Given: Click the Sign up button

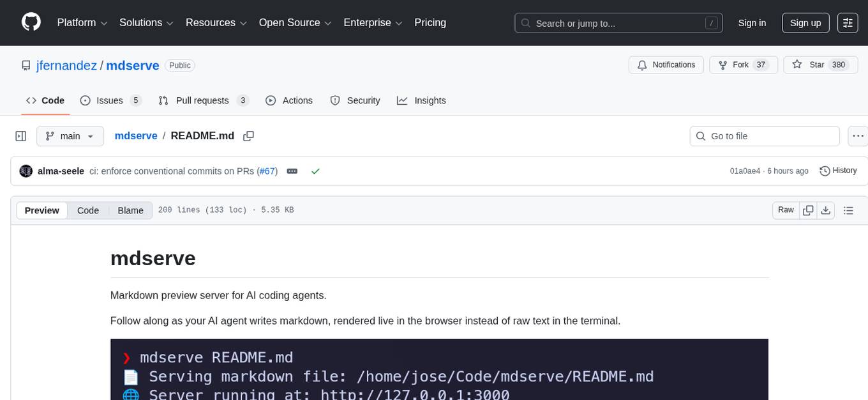Looking at the screenshot, I should click(x=805, y=22).
